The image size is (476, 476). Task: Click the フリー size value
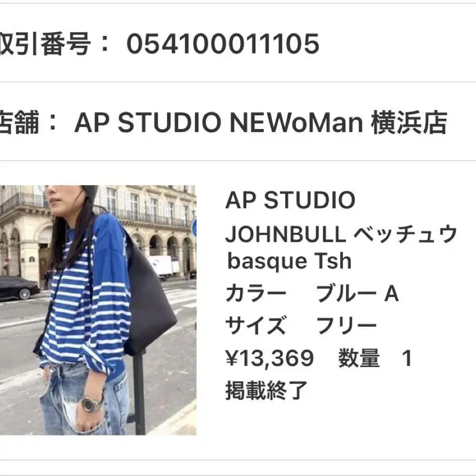(x=346, y=325)
